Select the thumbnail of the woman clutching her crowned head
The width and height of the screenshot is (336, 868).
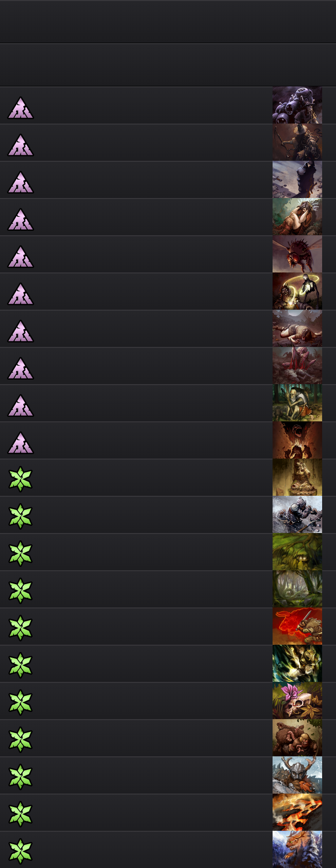click(x=297, y=217)
